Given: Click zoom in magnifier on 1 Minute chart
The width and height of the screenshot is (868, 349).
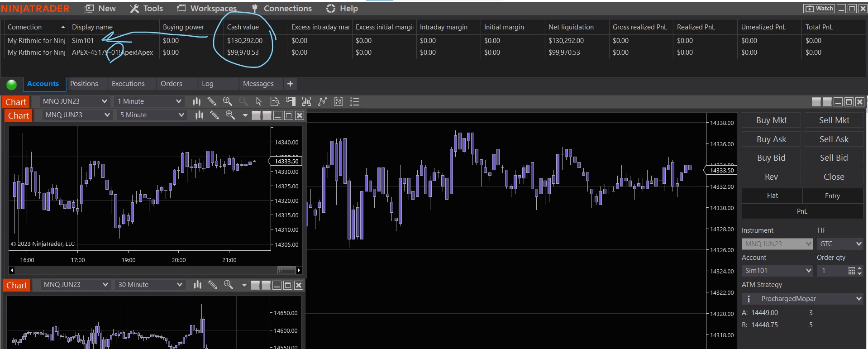Looking at the screenshot, I should click(x=227, y=101).
